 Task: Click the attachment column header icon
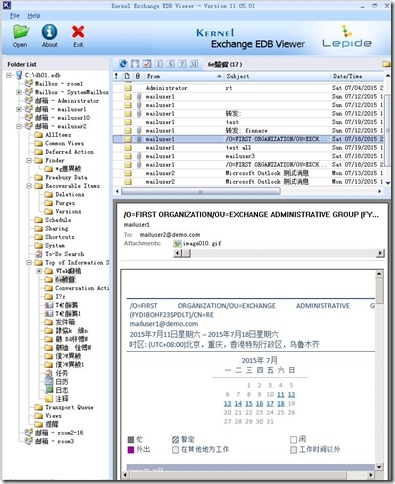pyautogui.click(x=138, y=76)
